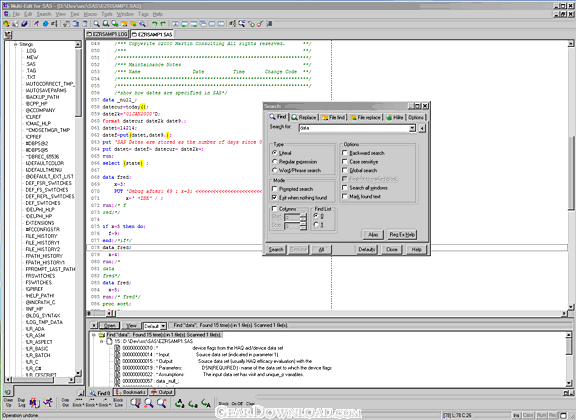Click the colorful M bottom toolbar icon
The width and height of the screenshot is (576, 420).
click(x=35, y=403)
